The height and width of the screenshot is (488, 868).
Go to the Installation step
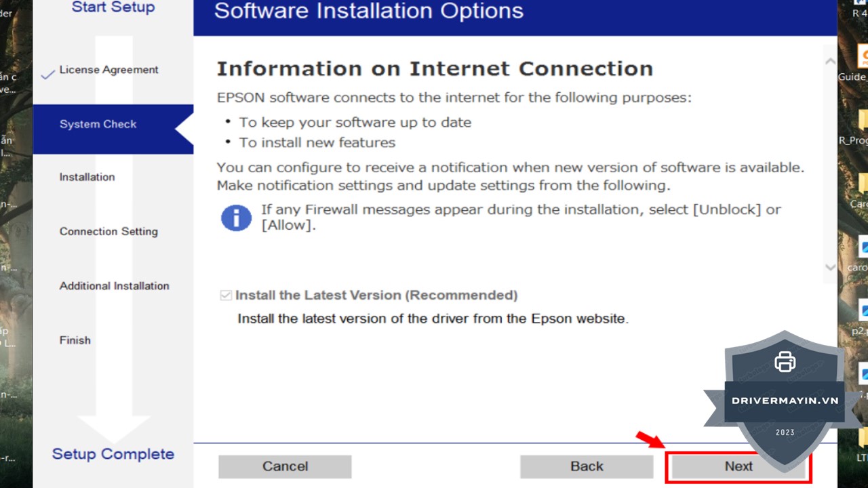click(x=87, y=178)
